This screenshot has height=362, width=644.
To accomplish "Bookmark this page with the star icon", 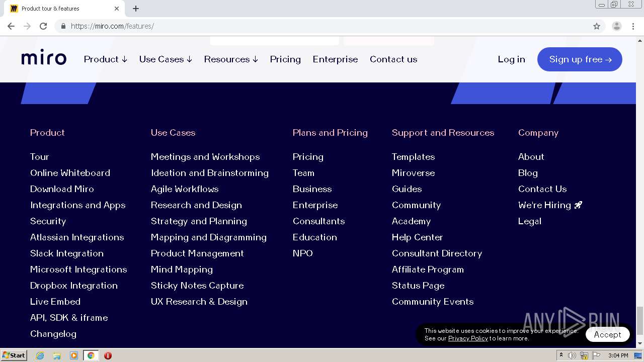I will click(x=597, y=26).
